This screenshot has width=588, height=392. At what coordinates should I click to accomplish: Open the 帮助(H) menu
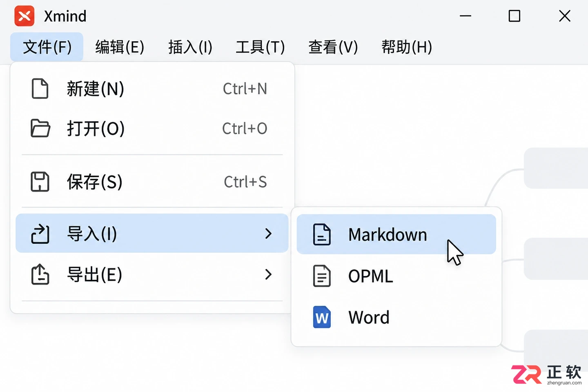(407, 47)
